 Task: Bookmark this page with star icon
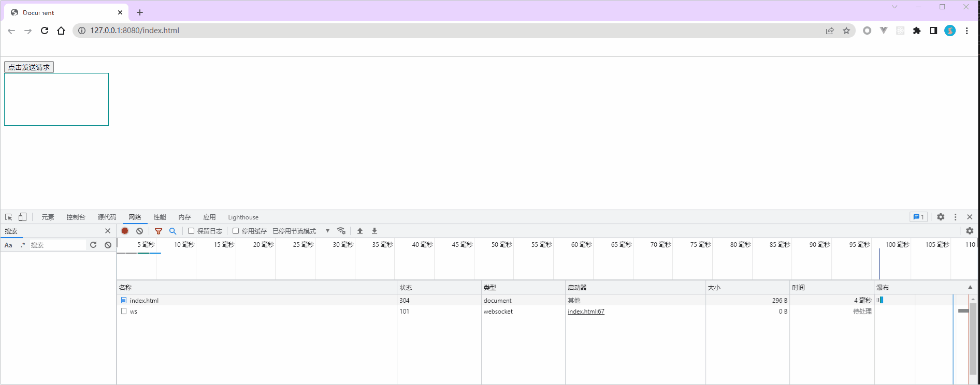(x=846, y=31)
